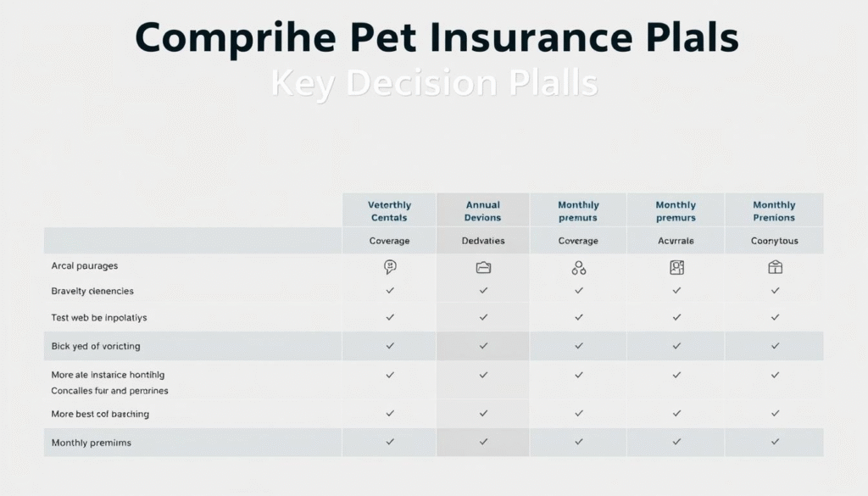Uncheck Bick yed of voricting under Veterthly Centals
The width and height of the screenshot is (868, 496).
390,346
